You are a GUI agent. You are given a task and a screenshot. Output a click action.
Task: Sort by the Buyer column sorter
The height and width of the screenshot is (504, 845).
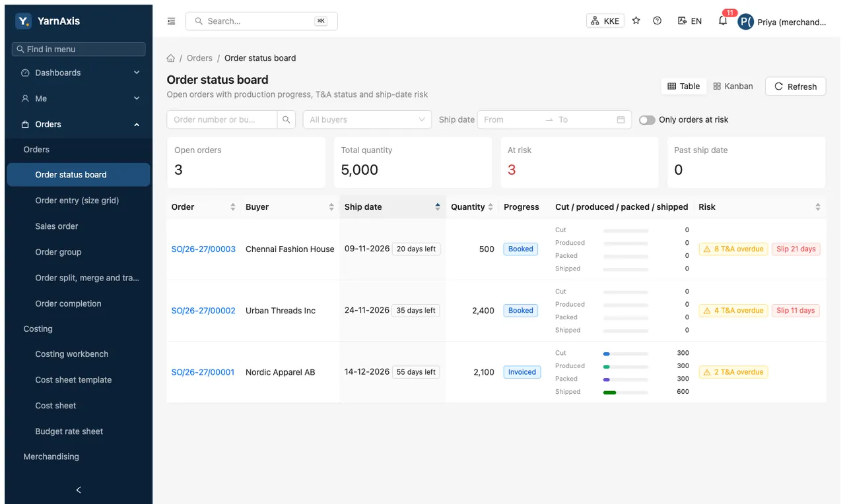click(x=331, y=207)
